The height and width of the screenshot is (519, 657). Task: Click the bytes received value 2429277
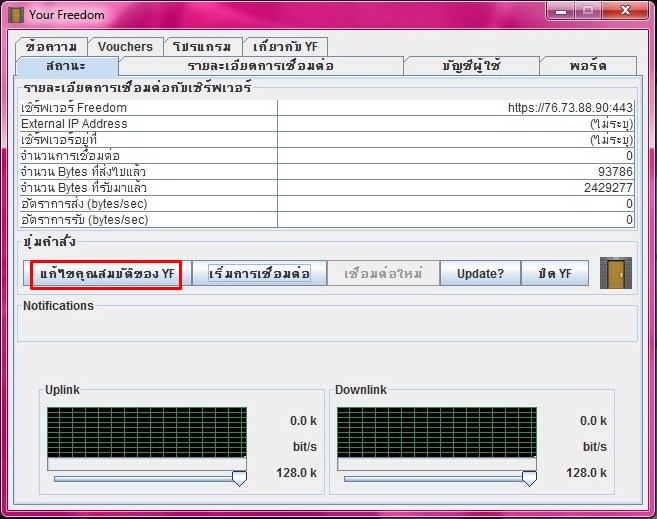608,188
